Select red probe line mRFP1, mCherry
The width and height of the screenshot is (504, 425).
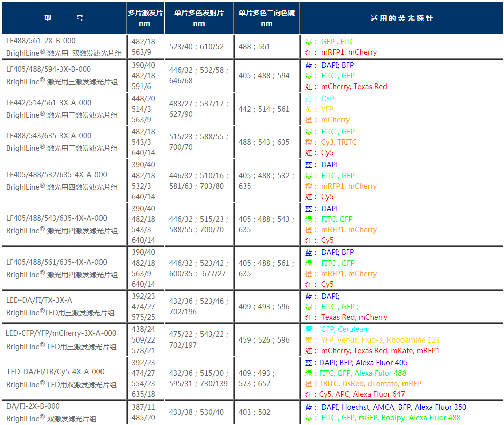(341, 52)
